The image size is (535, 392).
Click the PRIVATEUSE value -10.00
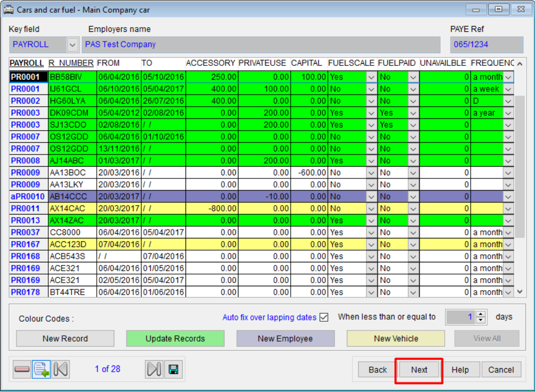pyautogui.click(x=264, y=197)
